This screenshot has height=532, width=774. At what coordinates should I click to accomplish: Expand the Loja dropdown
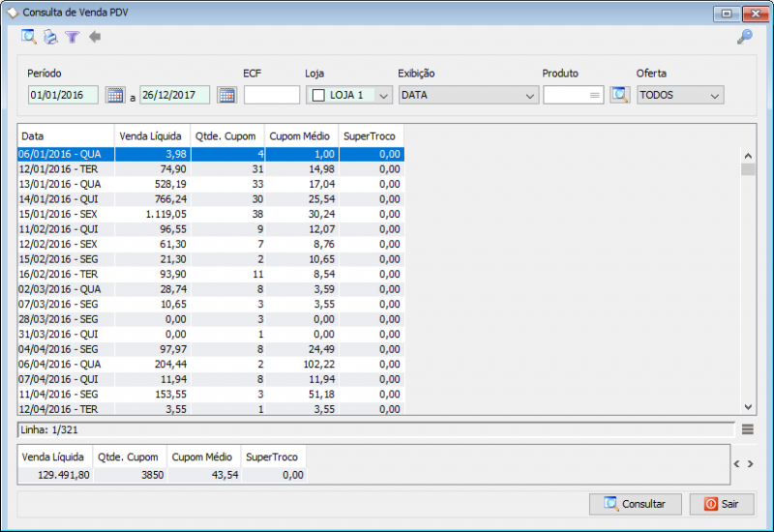point(383,95)
